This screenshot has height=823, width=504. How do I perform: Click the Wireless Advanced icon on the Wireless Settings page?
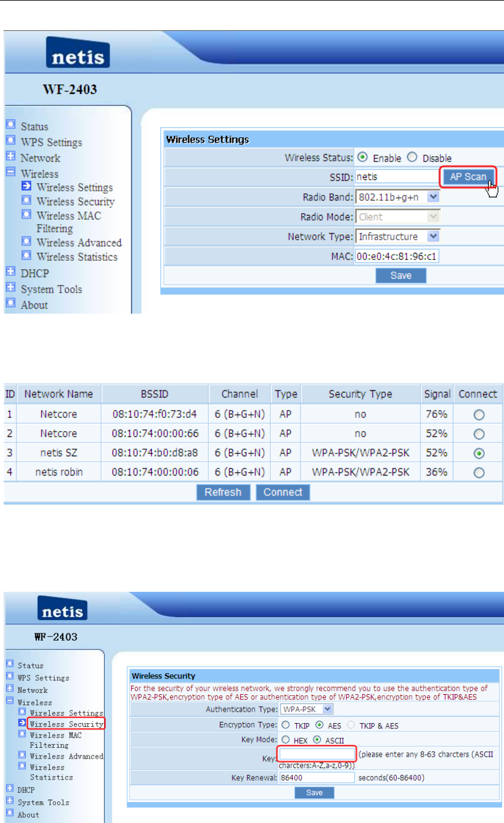[x=26, y=242]
